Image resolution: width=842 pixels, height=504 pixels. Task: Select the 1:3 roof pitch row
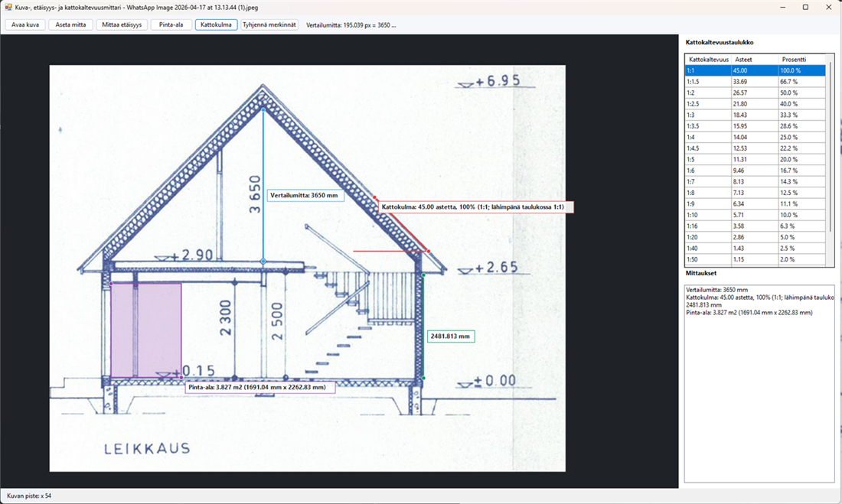pos(756,115)
